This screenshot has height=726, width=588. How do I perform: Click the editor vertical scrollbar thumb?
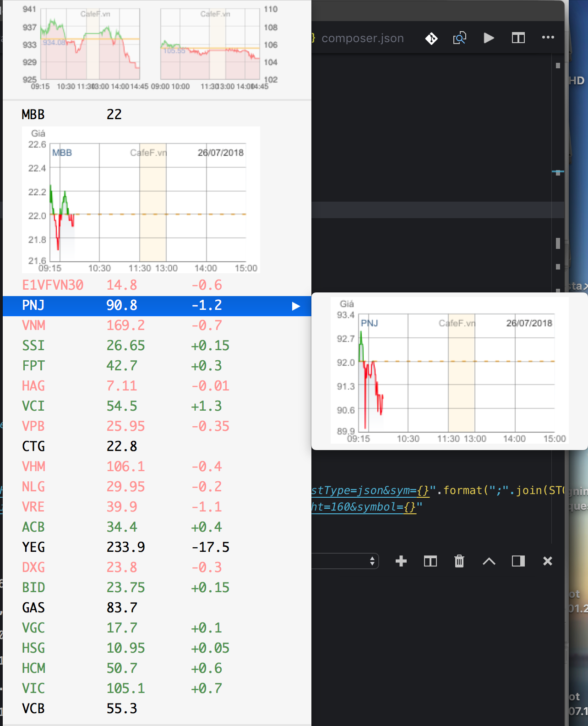(558, 243)
